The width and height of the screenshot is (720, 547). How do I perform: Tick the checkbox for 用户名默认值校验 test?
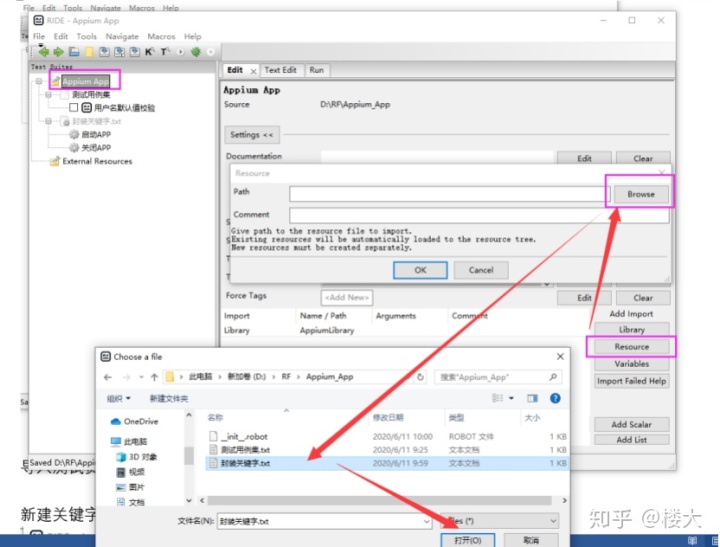pyautogui.click(x=73, y=107)
